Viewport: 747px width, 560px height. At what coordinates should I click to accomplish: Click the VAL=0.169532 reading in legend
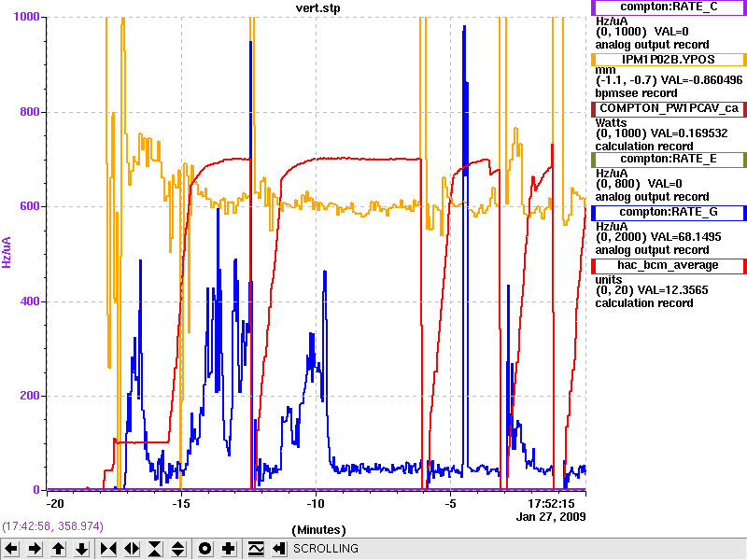point(689,133)
